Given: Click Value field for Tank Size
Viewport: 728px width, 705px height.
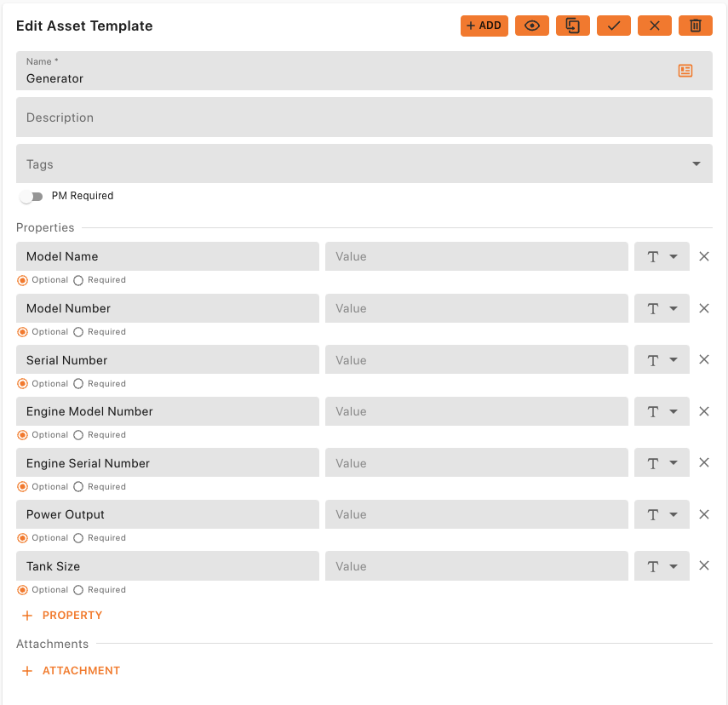Looking at the screenshot, I should click(477, 565).
